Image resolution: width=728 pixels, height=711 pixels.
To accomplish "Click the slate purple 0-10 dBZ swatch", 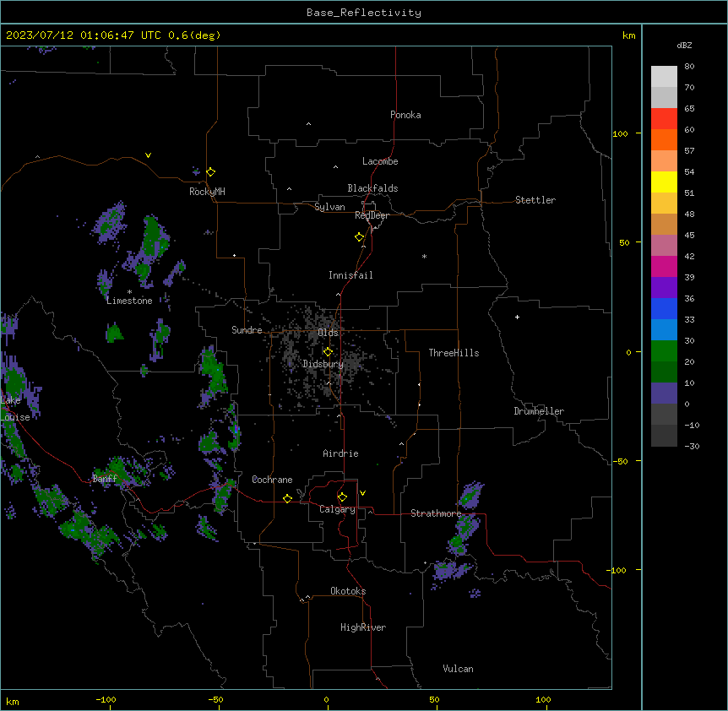I will coord(664,393).
